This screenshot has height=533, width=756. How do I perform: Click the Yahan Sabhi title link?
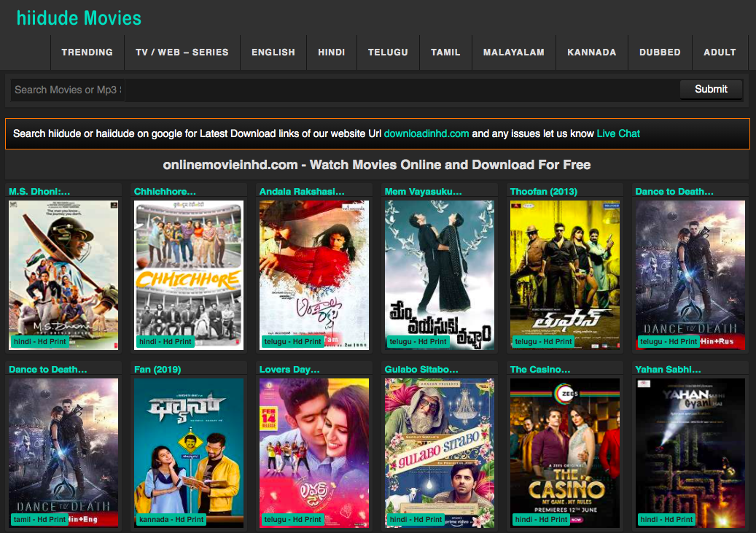pos(668,370)
